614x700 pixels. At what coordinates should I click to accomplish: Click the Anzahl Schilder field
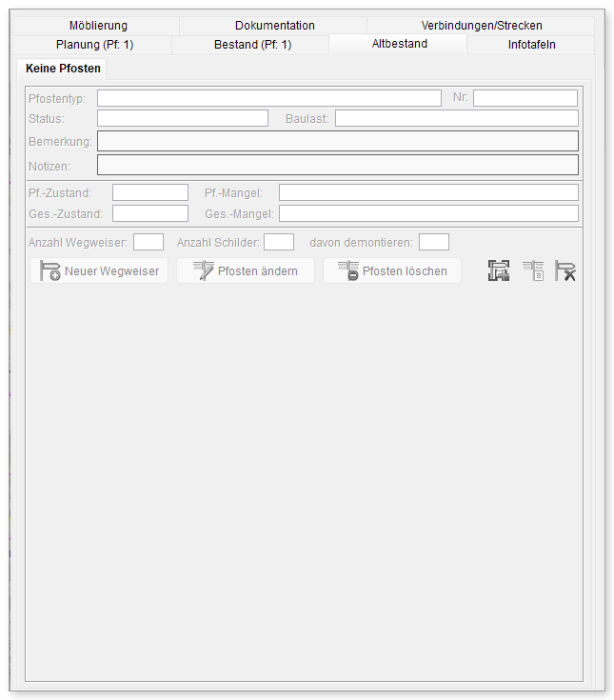point(279,242)
